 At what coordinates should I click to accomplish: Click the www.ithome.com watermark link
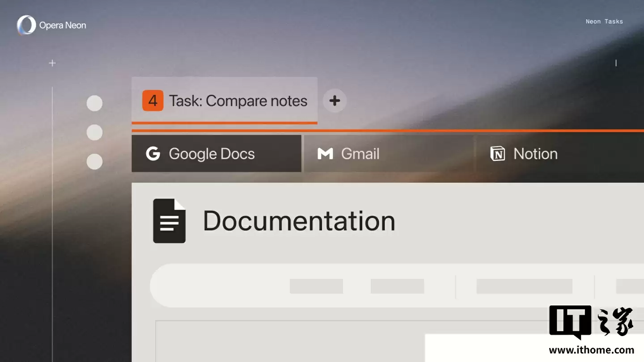[591, 350]
